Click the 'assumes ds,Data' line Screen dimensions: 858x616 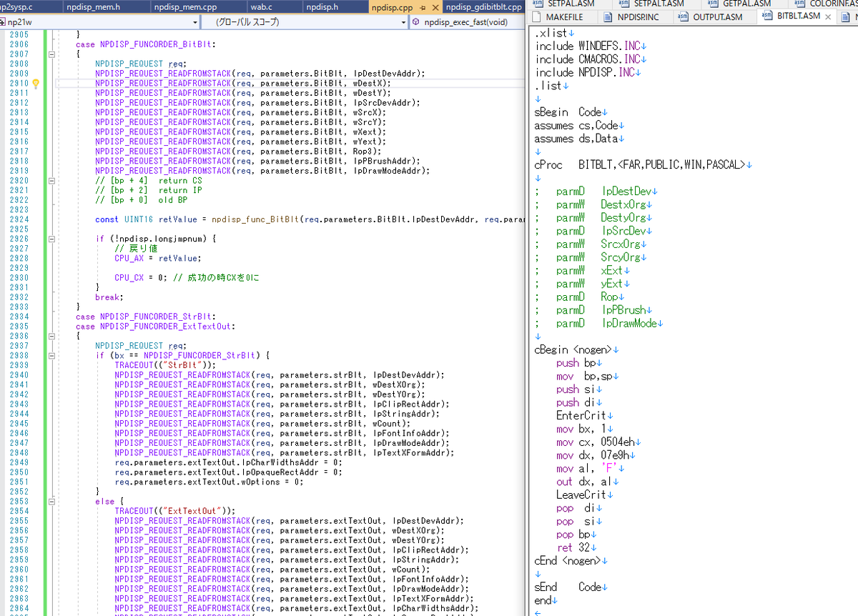pyautogui.click(x=576, y=139)
